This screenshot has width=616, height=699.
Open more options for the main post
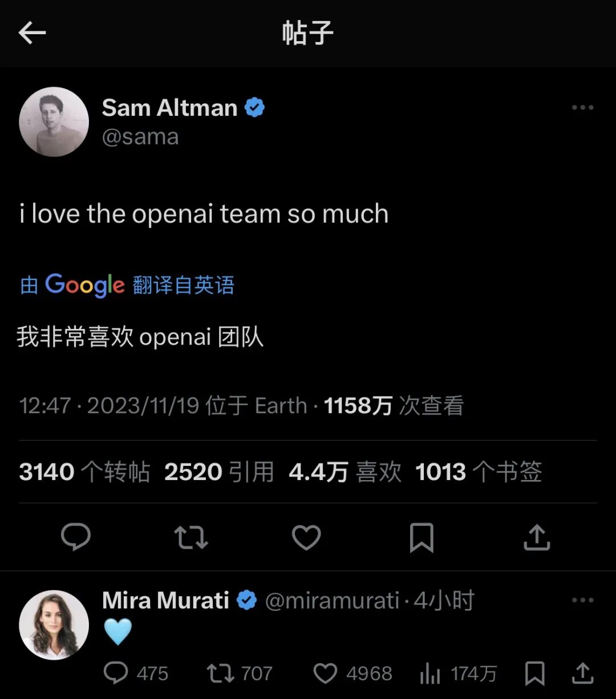[x=582, y=108]
